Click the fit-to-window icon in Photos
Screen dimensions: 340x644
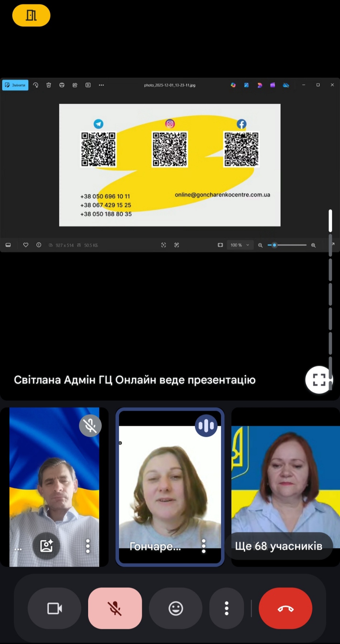pyautogui.click(x=220, y=245)
